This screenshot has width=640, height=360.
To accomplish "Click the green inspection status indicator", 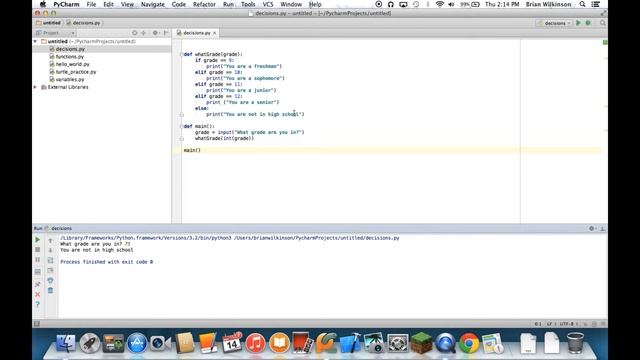I will tap(605, 42).
